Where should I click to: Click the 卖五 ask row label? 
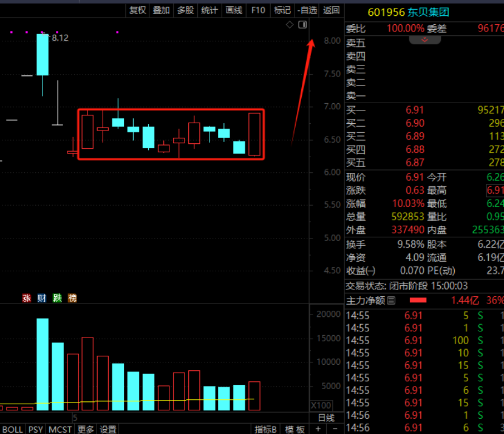(x=355, y=43)
